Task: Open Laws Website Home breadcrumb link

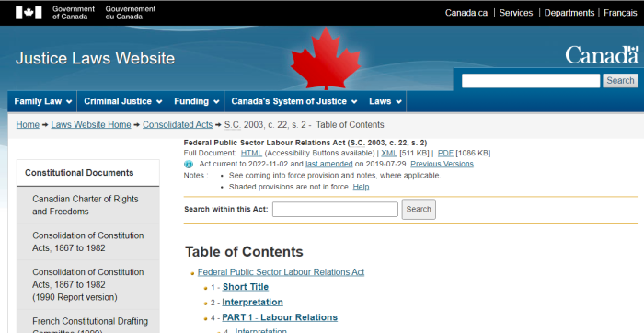Action: [91, 125]
